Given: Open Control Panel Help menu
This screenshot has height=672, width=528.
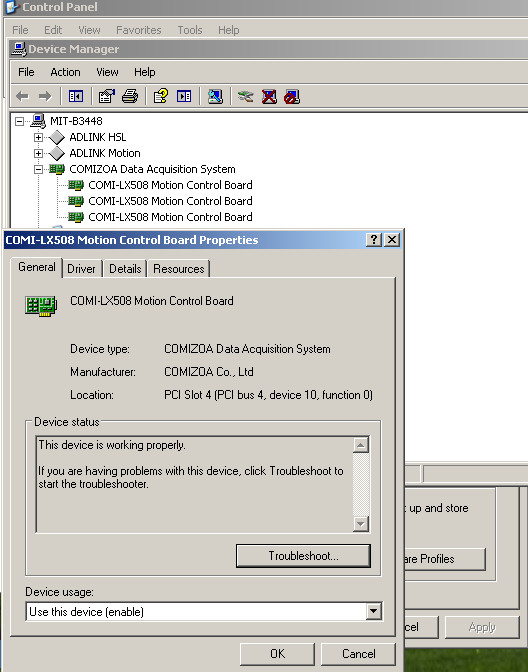Looking at the screenshot, I should coord(228,30).
